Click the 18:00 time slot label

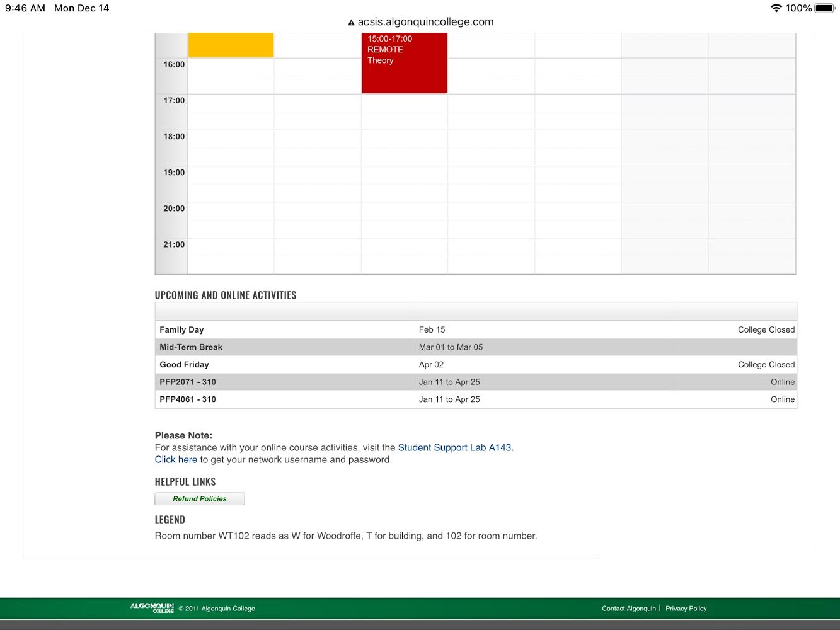[x=174, y=137]
